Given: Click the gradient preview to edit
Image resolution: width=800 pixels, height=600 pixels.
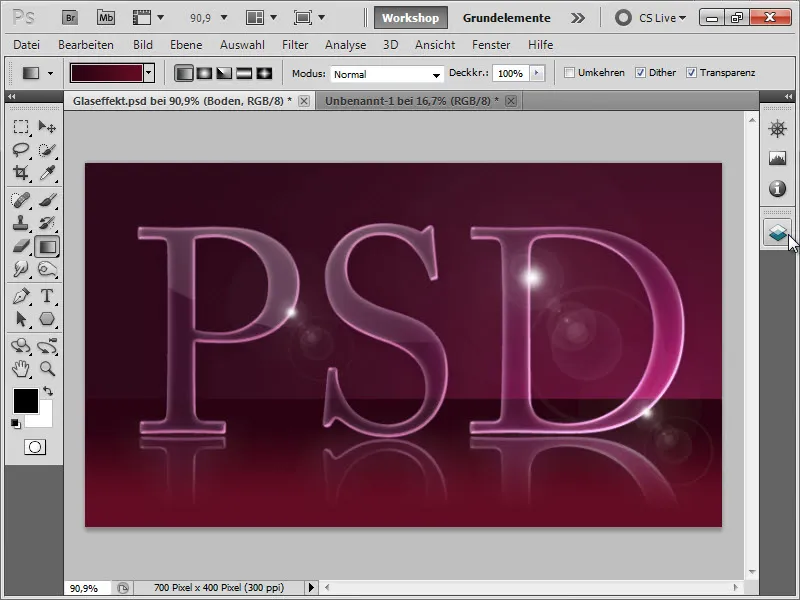Looking at the screenshot, I should [x=107, y=73].
